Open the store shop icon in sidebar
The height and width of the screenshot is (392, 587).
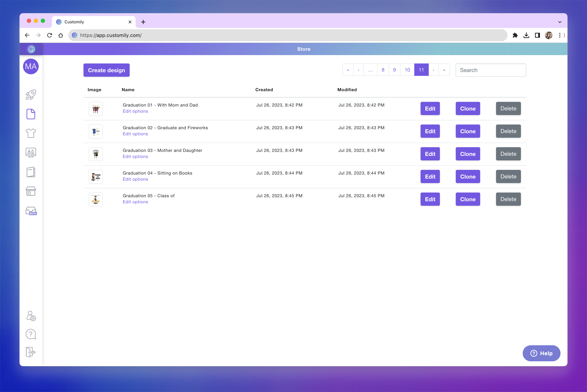[x=31, y=191]
